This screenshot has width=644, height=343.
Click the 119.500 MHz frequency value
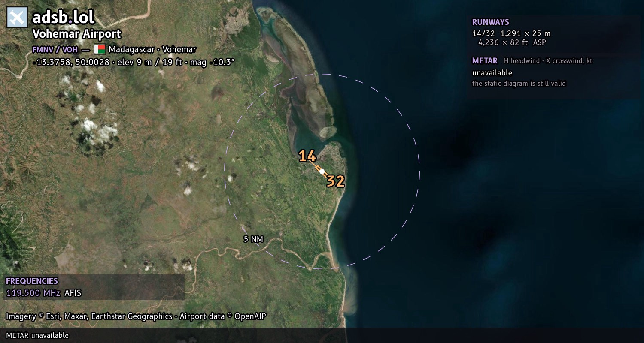(33, 293)
